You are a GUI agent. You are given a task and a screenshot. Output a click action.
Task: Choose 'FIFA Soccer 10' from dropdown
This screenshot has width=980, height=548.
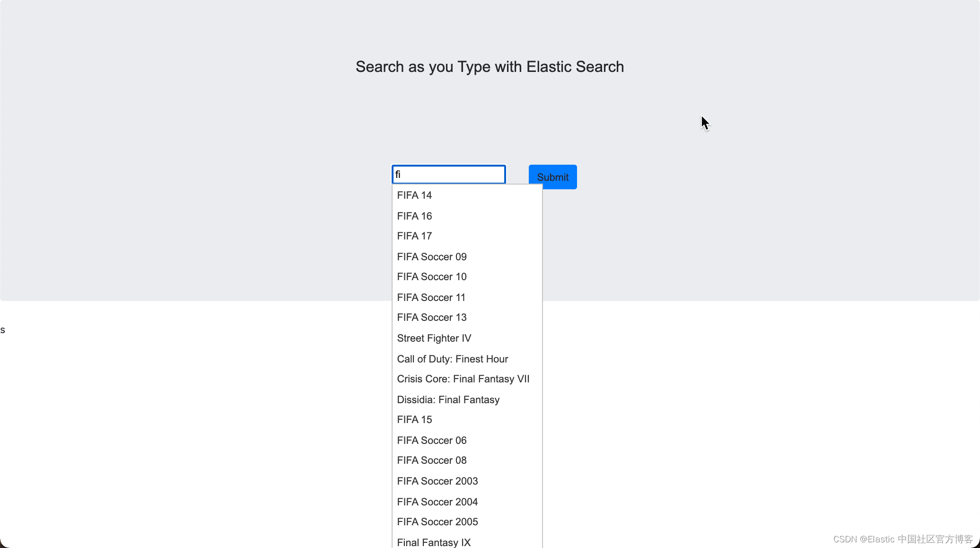click(x=431, y=277)
